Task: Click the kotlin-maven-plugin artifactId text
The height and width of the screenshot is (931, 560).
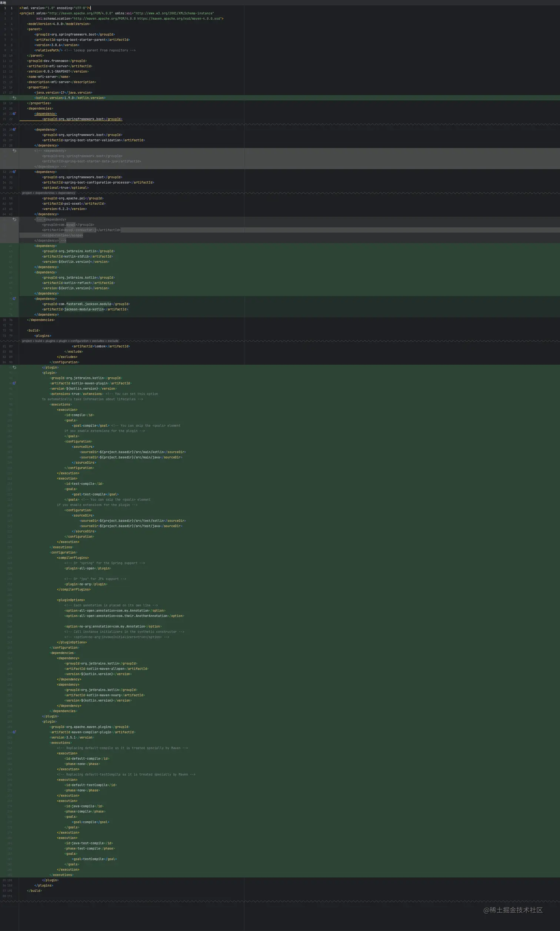Action: pos(91,383)
